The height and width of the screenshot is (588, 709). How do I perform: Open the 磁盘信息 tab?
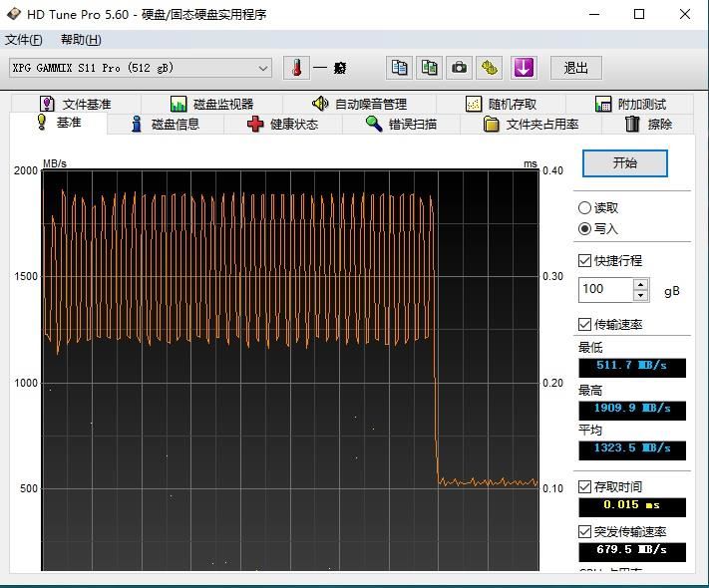point(166,124)
